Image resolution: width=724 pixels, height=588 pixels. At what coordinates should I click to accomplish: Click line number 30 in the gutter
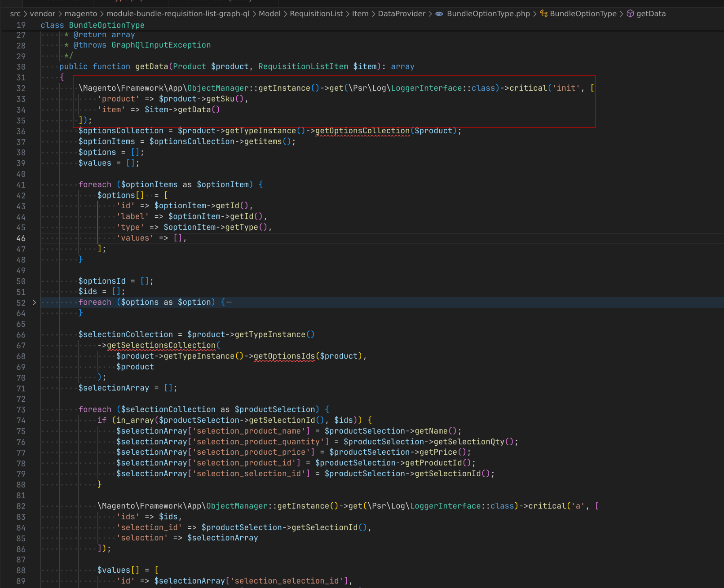point(21,67)
